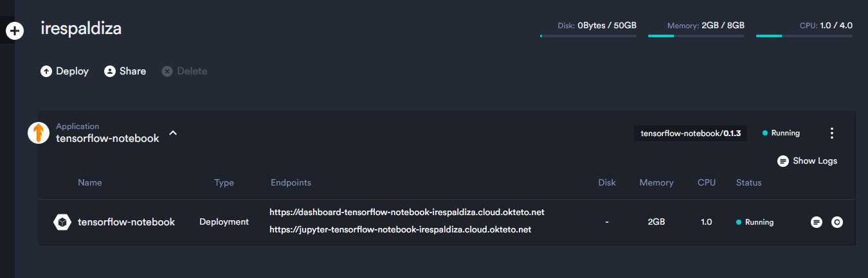This screenshot has width=868, height=278.
Task: Click the Memory usage progress bar
Action: pyautogui.click(x=696, y=36)
